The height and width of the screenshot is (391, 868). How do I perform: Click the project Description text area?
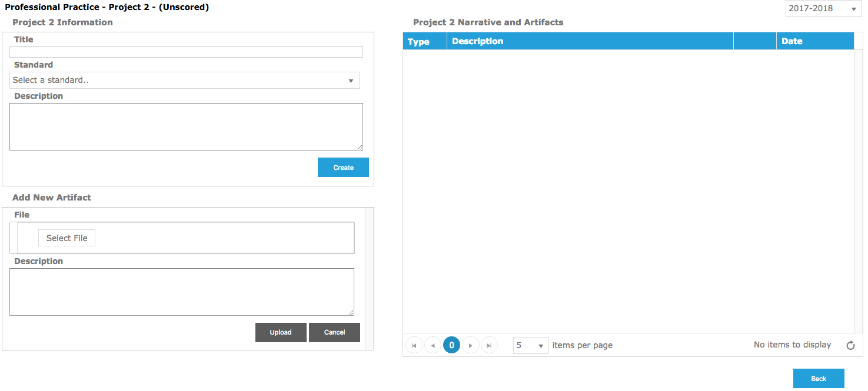pos(186,127)
